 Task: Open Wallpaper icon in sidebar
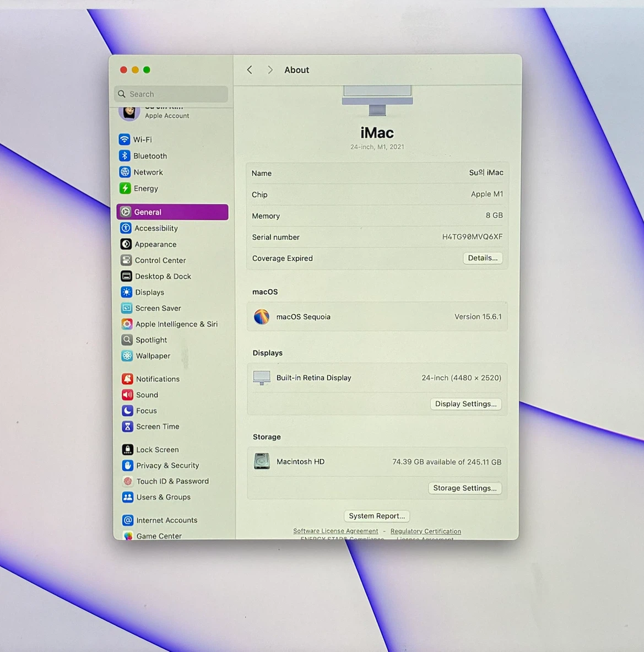[127, 355]
